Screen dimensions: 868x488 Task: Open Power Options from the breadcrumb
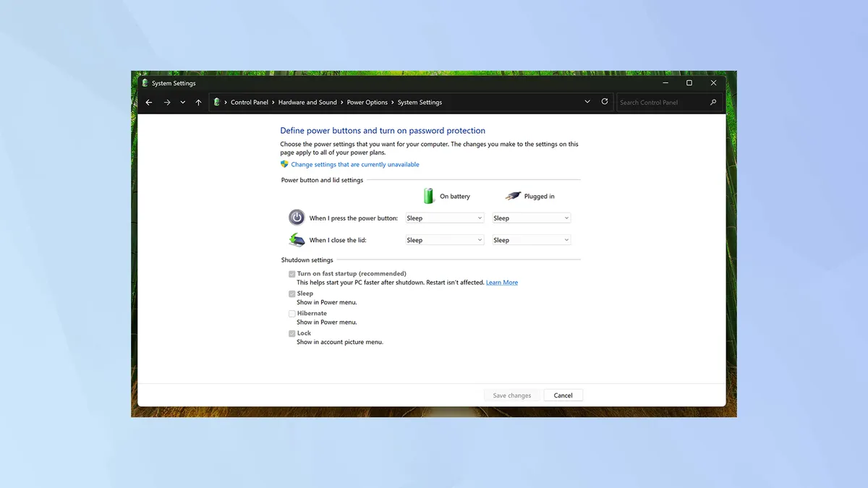point(367,102)
